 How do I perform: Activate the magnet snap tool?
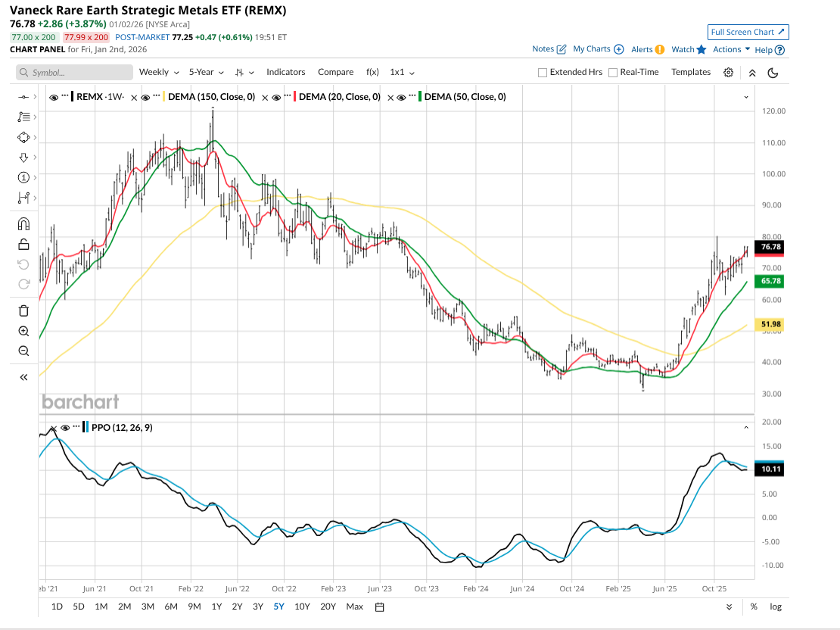(x=23, y=224)
